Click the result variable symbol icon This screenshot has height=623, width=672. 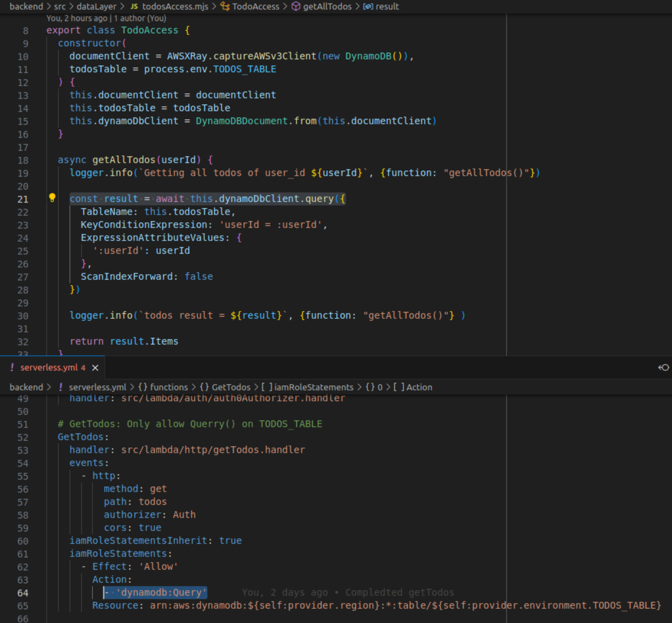coord(368,6)
